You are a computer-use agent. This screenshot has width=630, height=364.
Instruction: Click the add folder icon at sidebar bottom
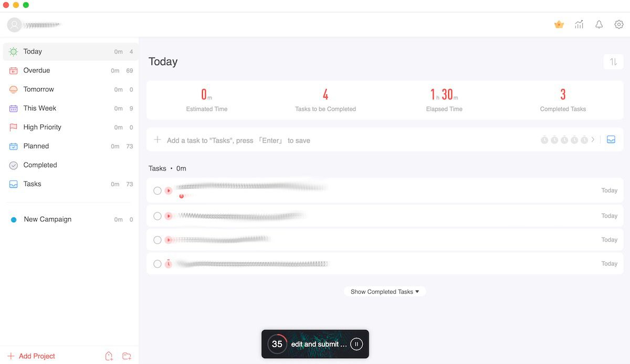(x=127, y=356)
